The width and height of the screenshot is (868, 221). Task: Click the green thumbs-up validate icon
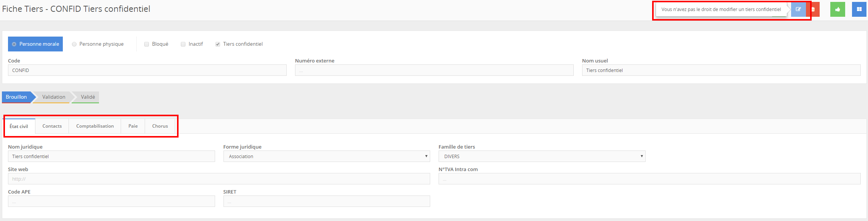(838, 10)
